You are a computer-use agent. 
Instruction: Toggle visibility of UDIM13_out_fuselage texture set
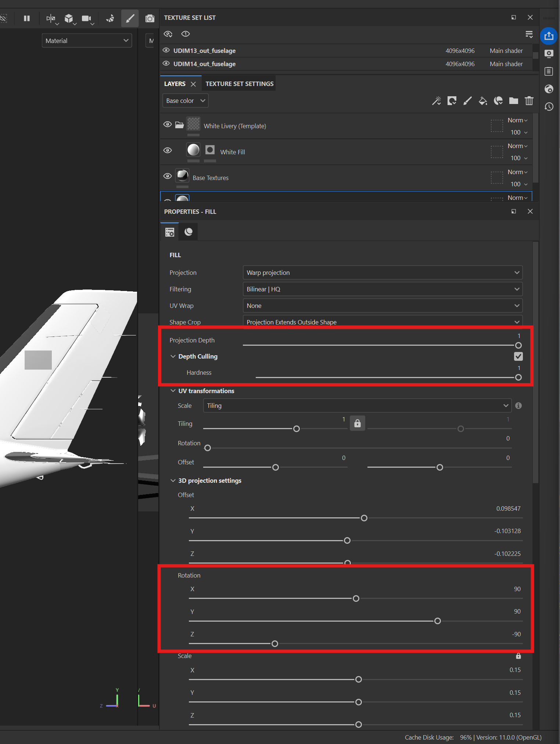(166, 50)
